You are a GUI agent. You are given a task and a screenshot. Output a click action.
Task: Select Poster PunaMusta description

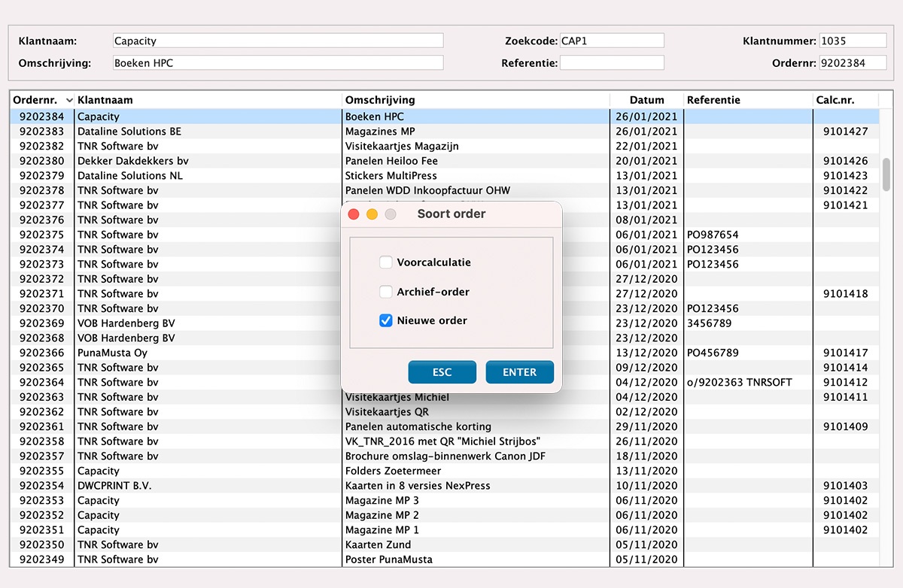pyautogui.click(x=389, y=559)
